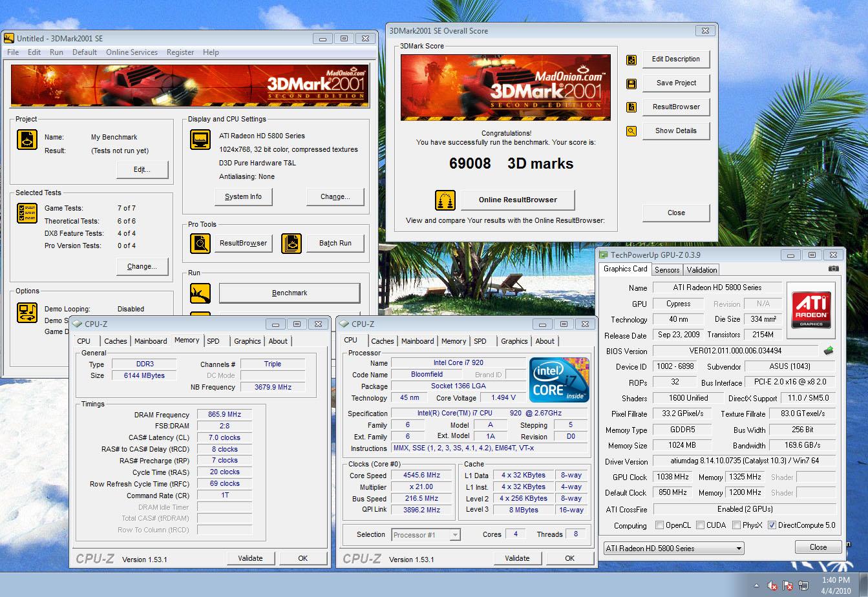Image resolution: width=868 pixels, height=597 pixels.
Task: Click the Show Details button
Action: click(676, 131)
